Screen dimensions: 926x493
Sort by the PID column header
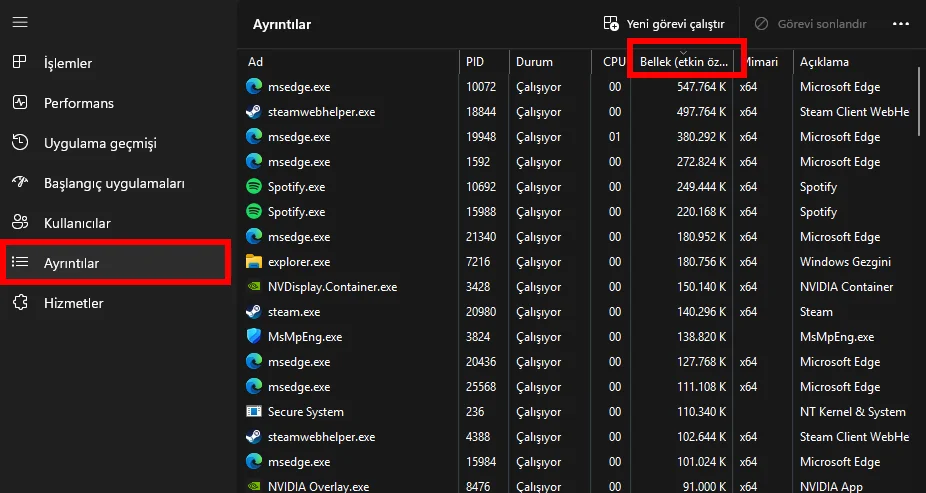(484, 61)
